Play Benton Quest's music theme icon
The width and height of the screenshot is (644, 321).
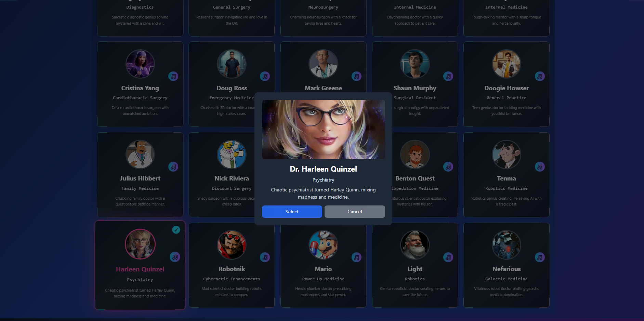448,167
